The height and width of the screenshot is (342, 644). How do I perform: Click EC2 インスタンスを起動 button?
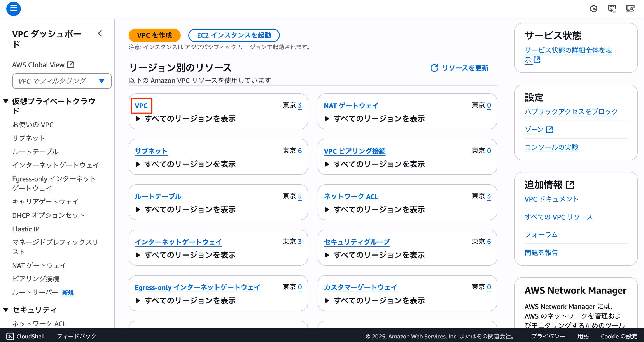pyautogui.click(x=234, y=35)
